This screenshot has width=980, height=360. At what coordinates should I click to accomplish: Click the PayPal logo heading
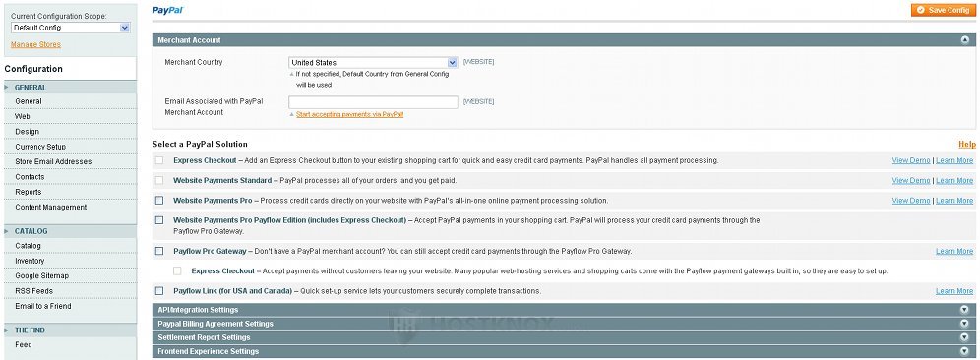(x=167, y=10)
